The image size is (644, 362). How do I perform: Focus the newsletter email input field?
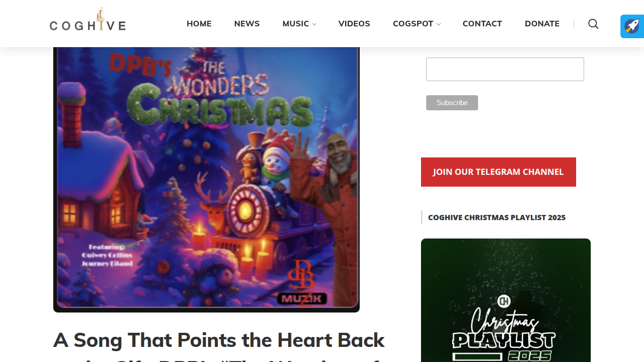click(x=505, y=69)
